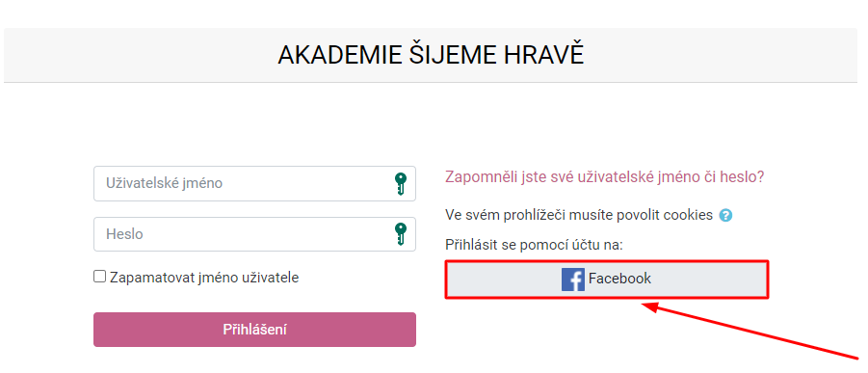Submit with the pink Přihlášení button
Screen dimensions: 868x373
pyautogui.click(x=254, y=330)
